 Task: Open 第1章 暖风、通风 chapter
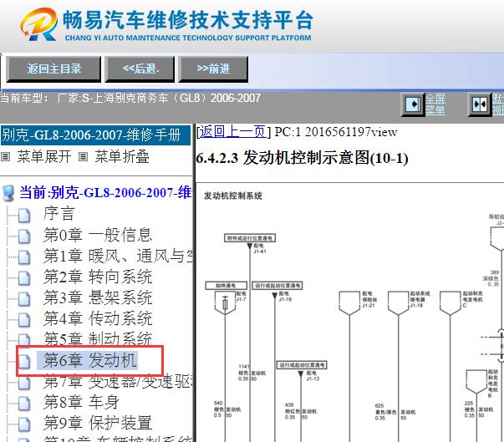coord(118,256)
